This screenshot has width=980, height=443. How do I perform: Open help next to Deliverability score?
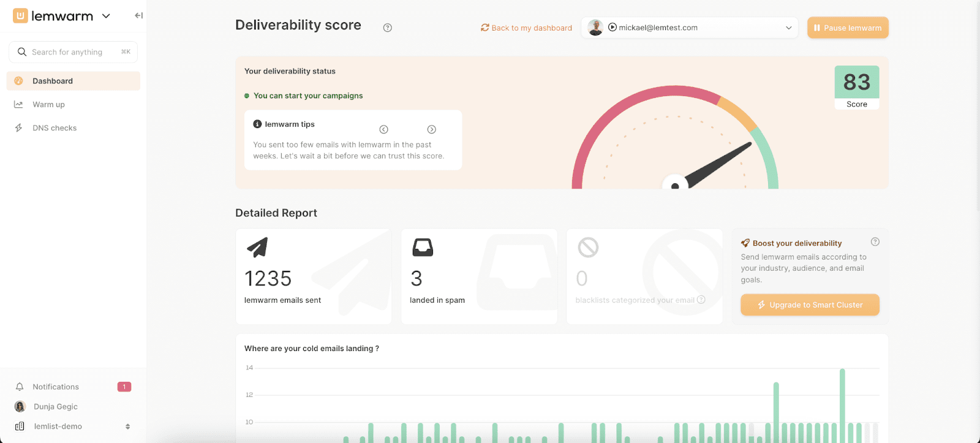(388, 28)
